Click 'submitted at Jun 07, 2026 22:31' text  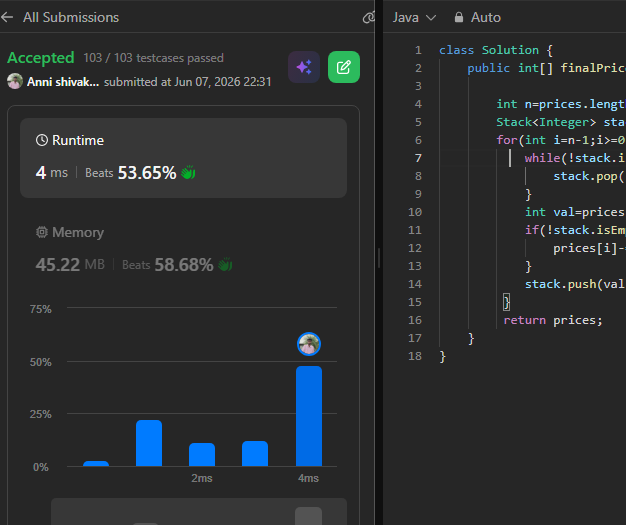188,82
